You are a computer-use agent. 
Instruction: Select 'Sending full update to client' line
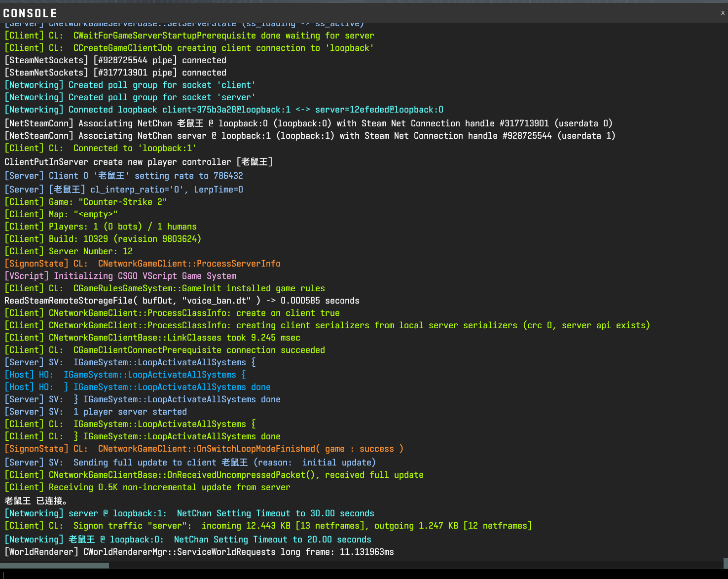click(190, 463)
